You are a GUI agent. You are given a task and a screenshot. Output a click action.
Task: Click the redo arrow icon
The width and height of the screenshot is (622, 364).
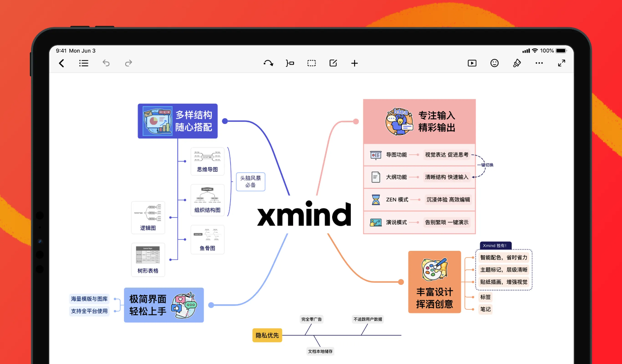tap(129, 63)
